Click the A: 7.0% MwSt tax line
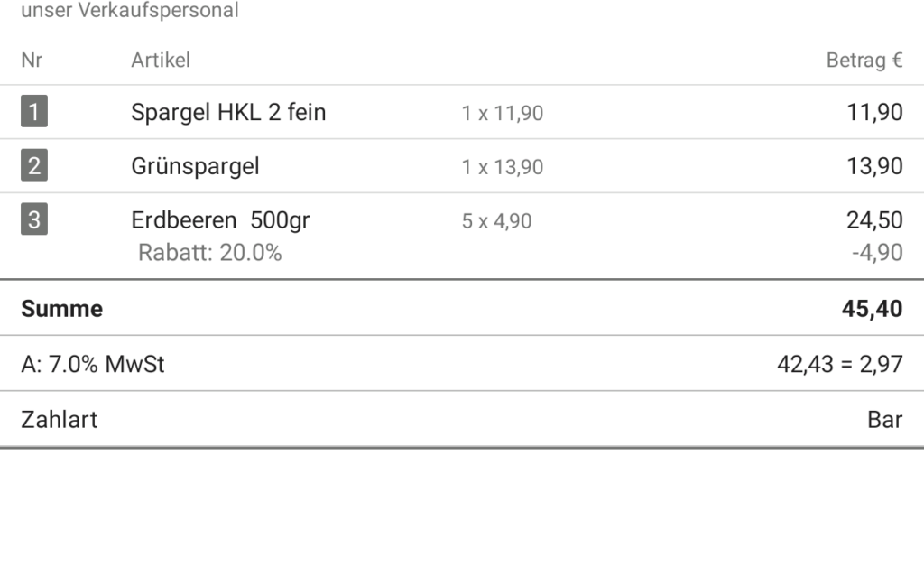Screen dimensions: 924x568 (x=93, y=365)
